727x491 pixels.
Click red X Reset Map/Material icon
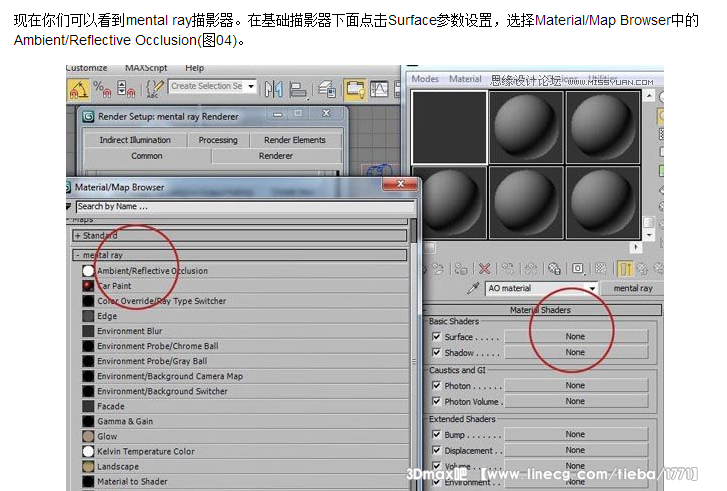pos(485,268)
